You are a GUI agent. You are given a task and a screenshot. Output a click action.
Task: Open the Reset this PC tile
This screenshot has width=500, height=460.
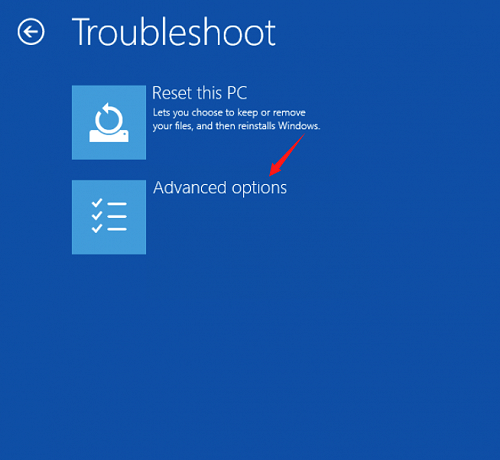[109, 122]
